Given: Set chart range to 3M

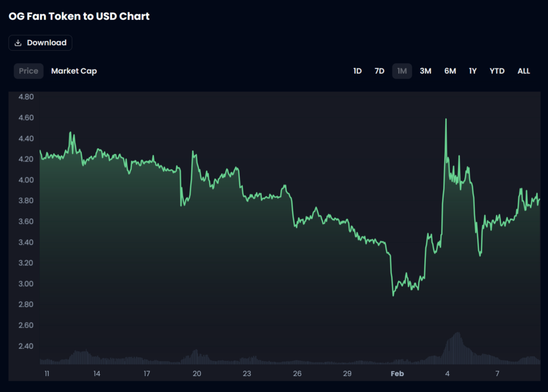Looking at the screenshot, I should [x=425, y=71].
